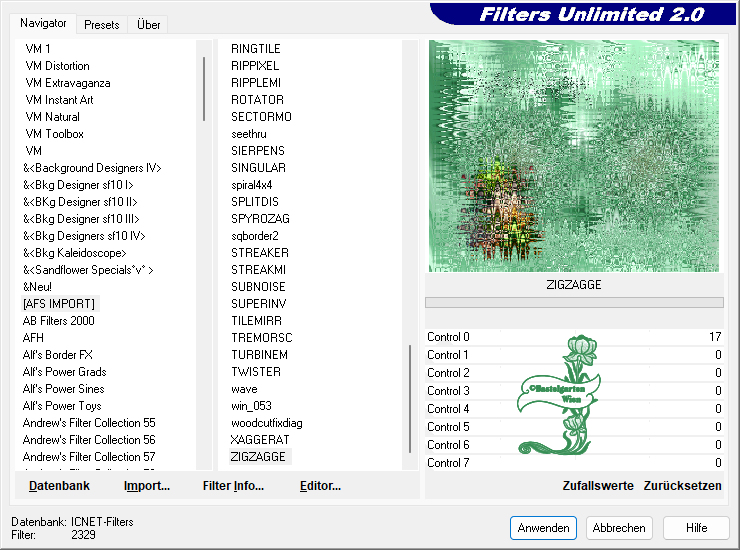
Task: Choose the TWISTER filter
Action: (x=256, y=372)
